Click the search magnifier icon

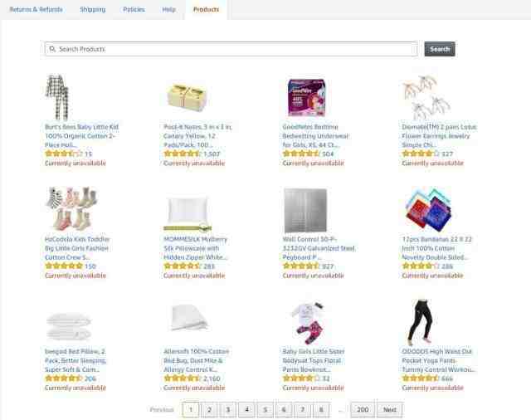52,49
